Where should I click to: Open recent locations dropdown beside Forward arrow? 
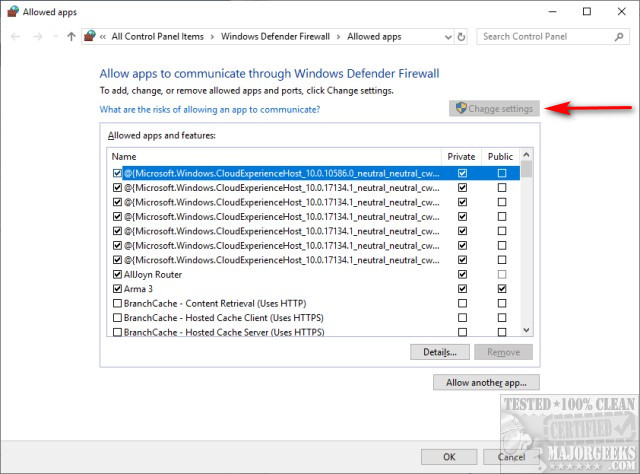tap(56, 37)
